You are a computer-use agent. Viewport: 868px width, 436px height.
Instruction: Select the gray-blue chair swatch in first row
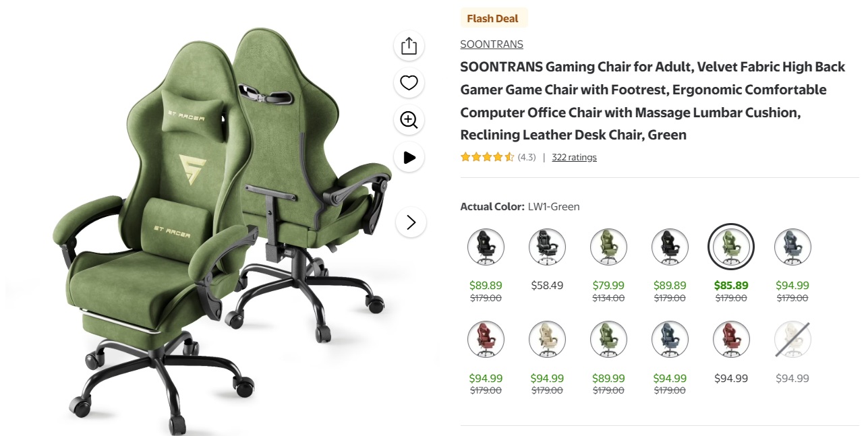point(792,247)
